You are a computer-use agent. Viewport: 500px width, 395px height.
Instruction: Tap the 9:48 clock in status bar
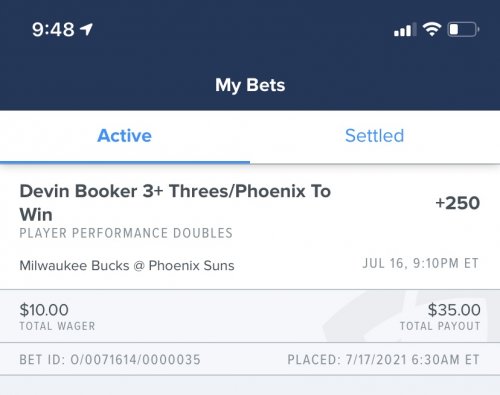[x=53, y=29]
